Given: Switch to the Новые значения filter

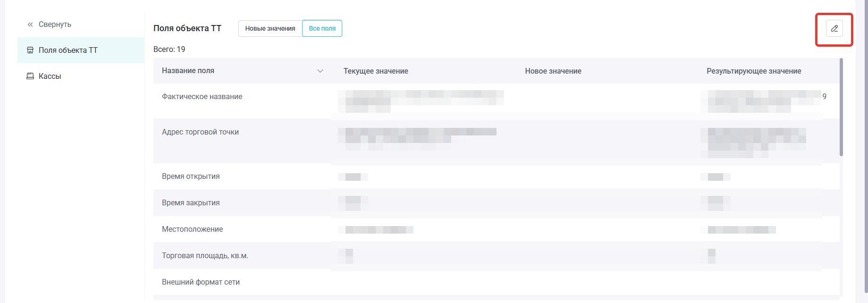Looking at the screenshot, I should tap(270, 28).
